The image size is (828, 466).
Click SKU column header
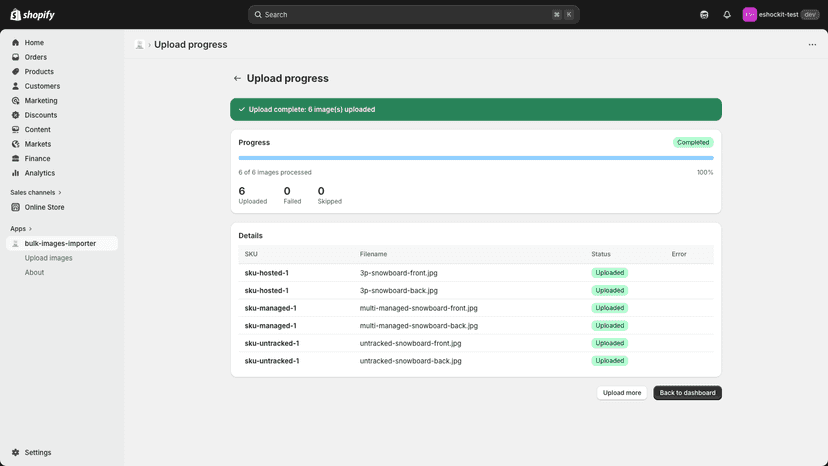251,254
